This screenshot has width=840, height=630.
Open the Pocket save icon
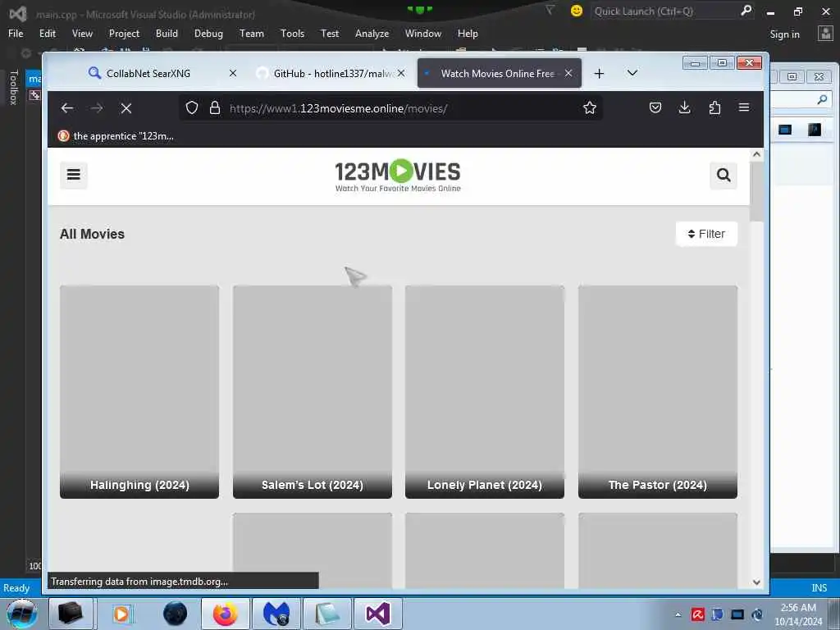tap(655, 107)
